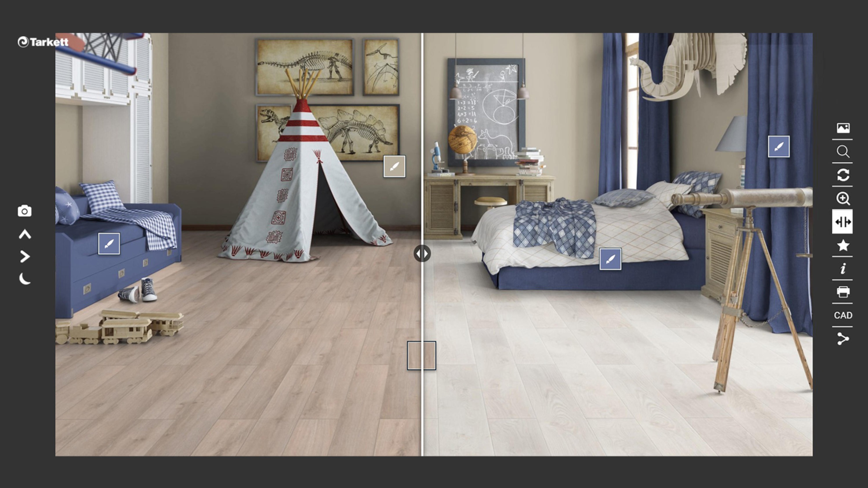
Task: Click the camera/screenshot capture icon
Action: [x=24, y=210]
